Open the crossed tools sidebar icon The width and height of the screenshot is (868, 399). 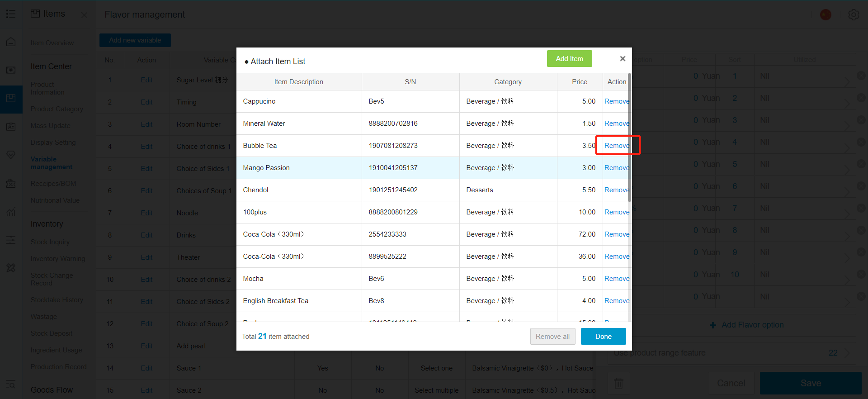coord(11,268)
